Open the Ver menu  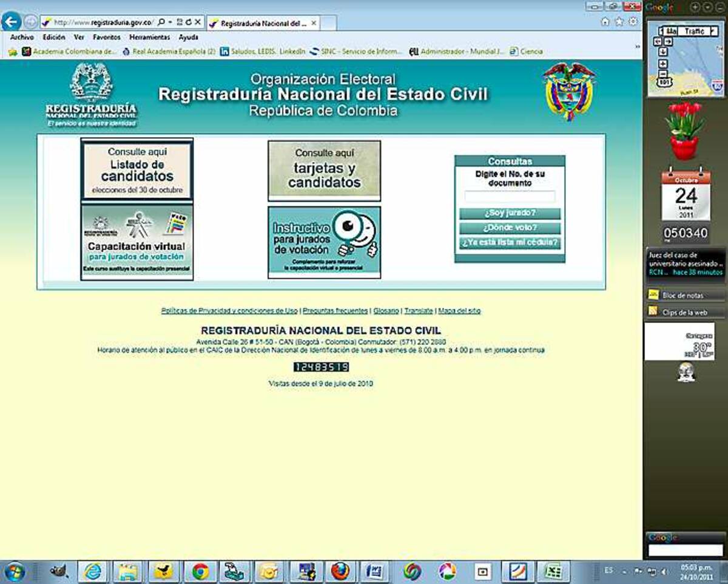pos(79,38)
